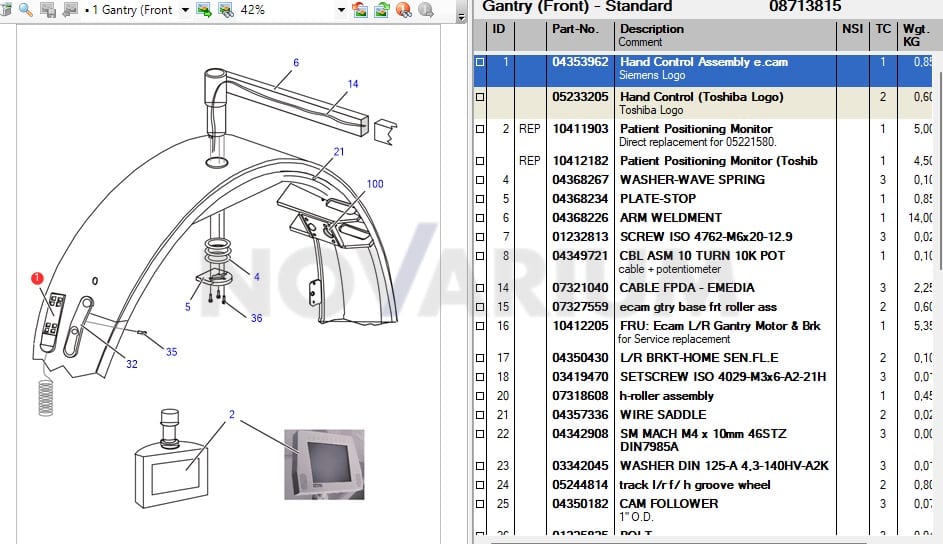The width and height of the screenshot is (943, 544).
Task: Tick the checkbox for WIRE SADDLE row
Action: pos(480,415)
